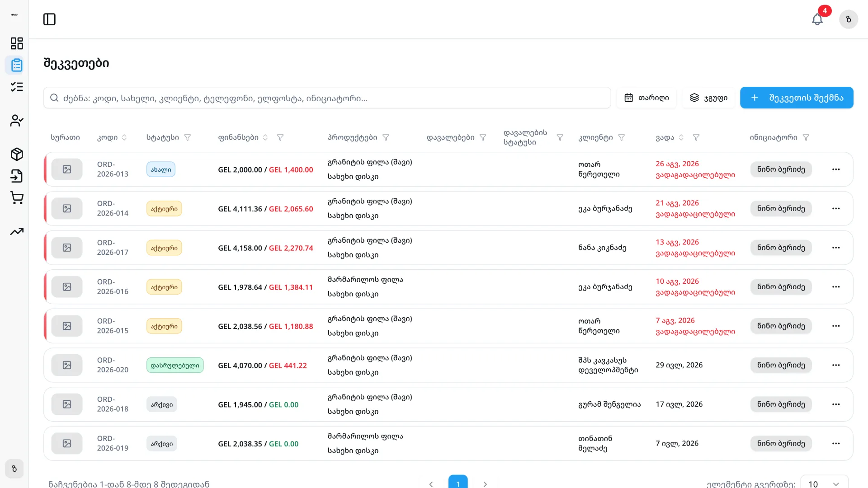Click the ახალი status badge of ORD-2026-013
This screenshot has height=488, width=868.
click(161, 169)
